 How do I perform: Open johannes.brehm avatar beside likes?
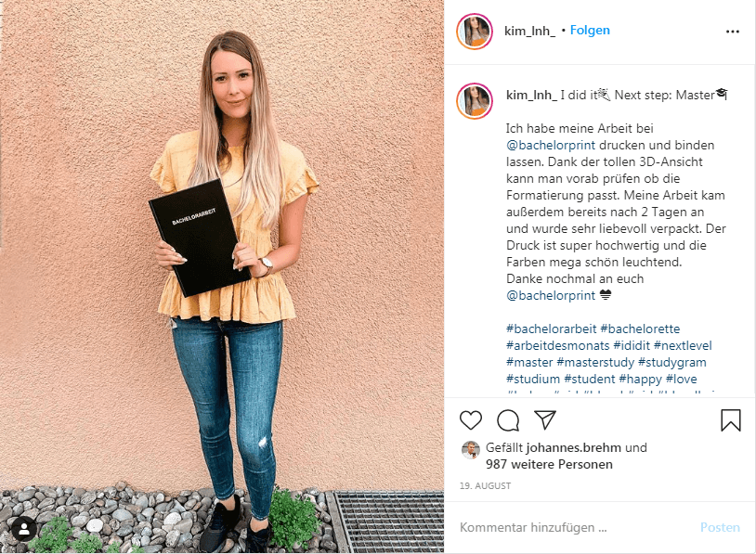[x=471, y=449]
